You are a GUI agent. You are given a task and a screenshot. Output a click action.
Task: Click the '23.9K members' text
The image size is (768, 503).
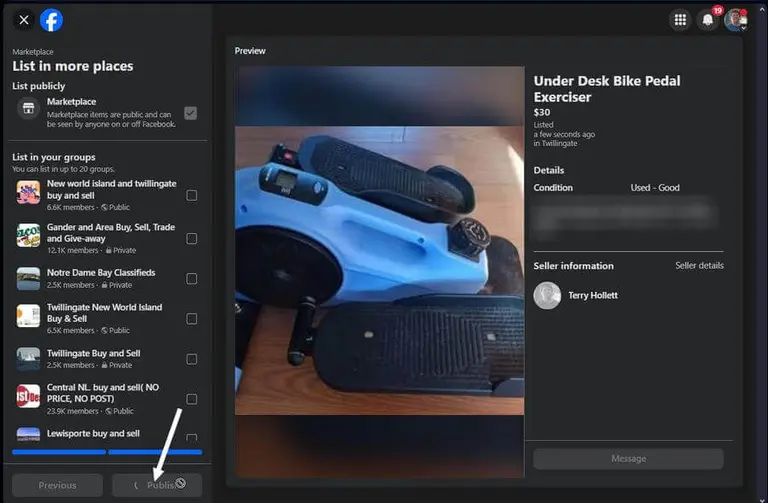pos(72,411)
